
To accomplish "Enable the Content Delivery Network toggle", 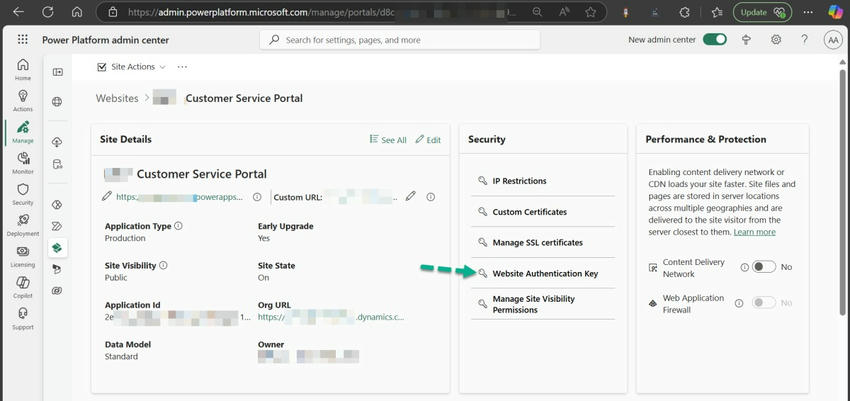I will (x=764, y=267).
